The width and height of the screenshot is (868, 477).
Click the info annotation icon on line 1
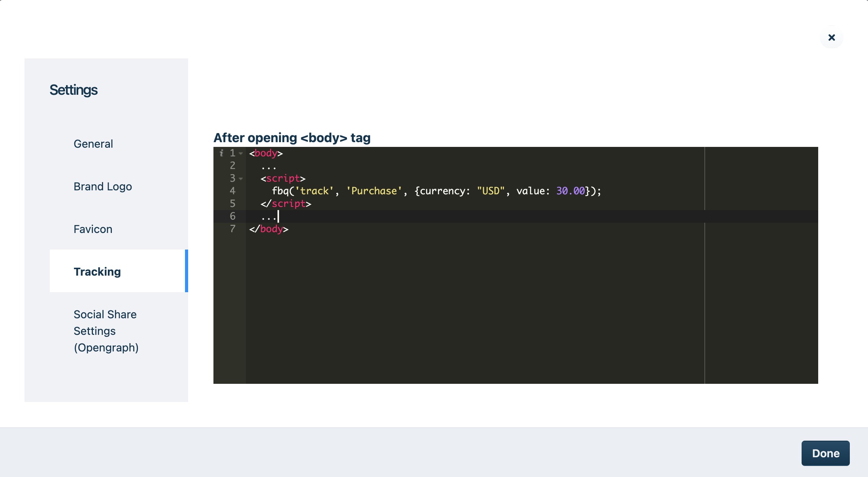click(221, 153)
